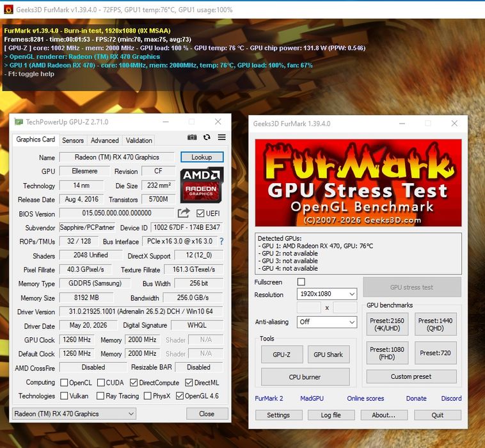Start the CPU burner
485x448 pixels.
click(305, 377)
